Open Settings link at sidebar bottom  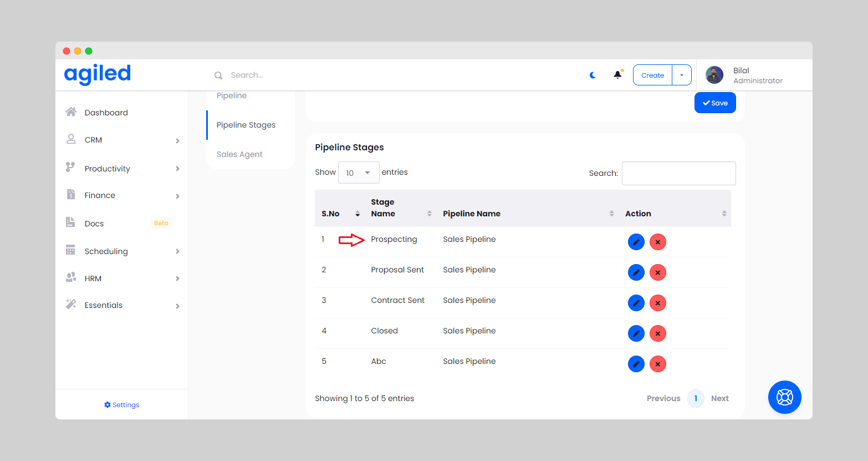click(x=122, y=405)
